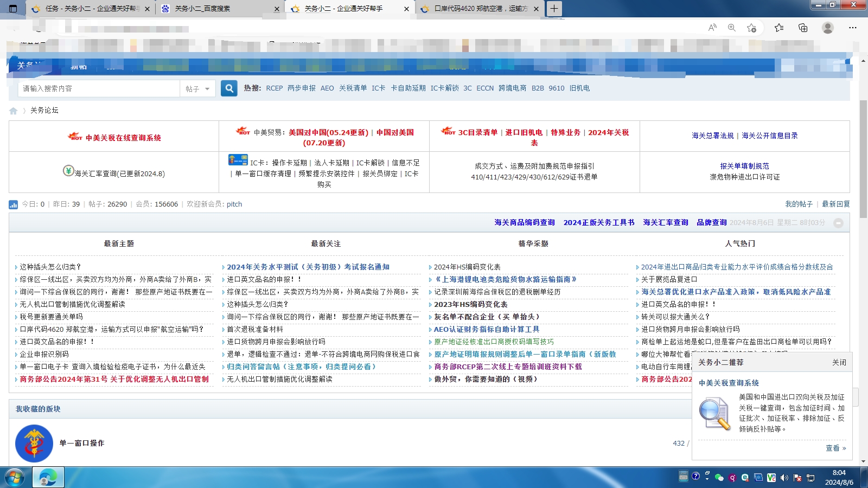The image size is (868, 488).
Task: Click the browser profile avatar
Action: click(x=828, y=28)
